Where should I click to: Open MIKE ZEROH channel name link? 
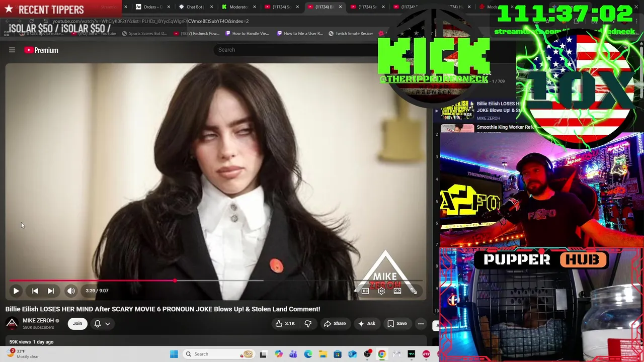38,321
